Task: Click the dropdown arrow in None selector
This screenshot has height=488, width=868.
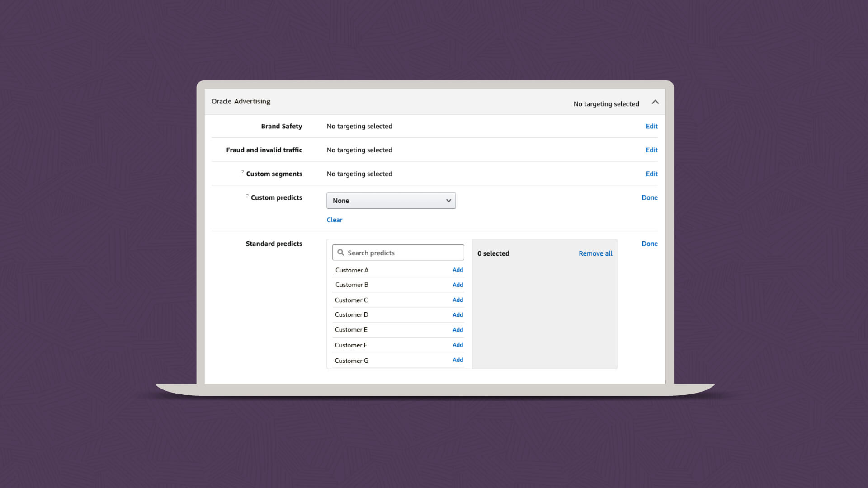Action: click(x=448, y=201)
